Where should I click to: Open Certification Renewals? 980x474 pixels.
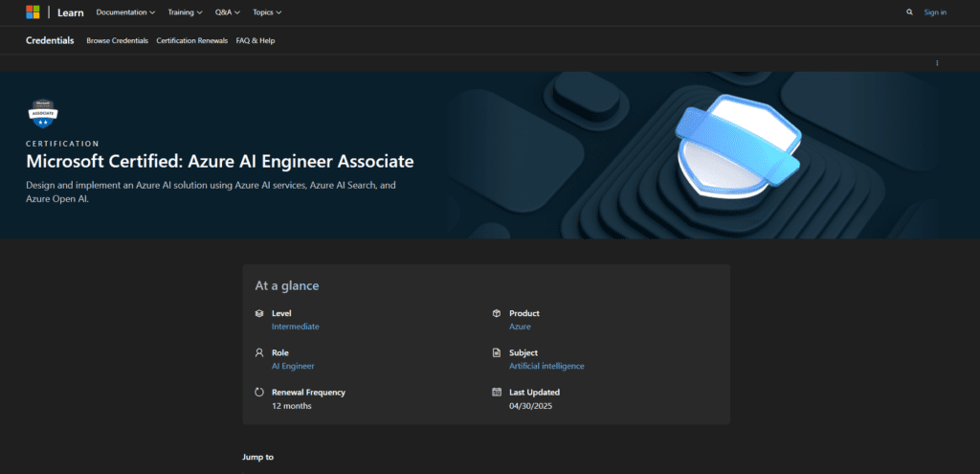tap(191, 40)
